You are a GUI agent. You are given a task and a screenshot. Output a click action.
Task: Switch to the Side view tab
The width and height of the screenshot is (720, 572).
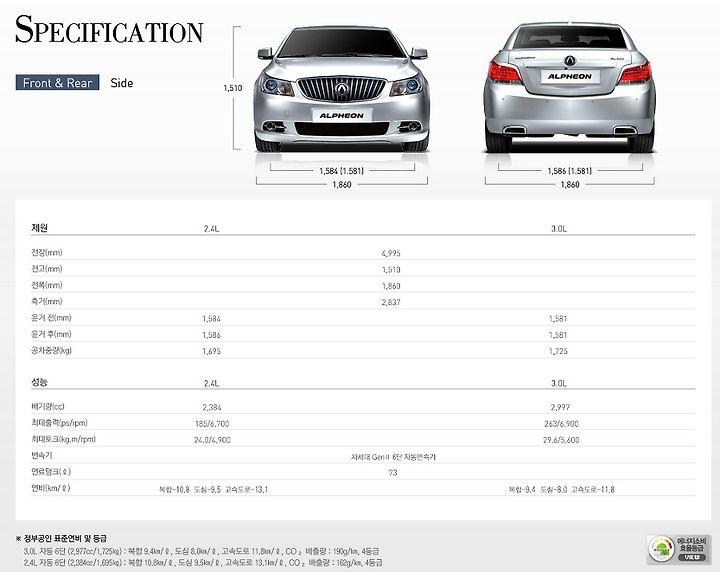[x=122, y=83]
